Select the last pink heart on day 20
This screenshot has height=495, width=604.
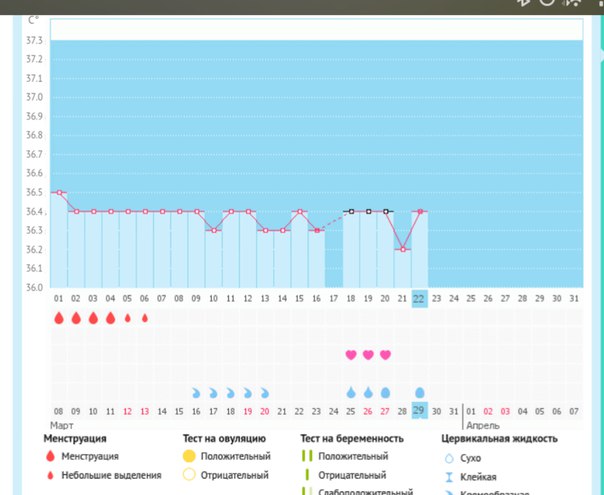[x=385, y=355]
